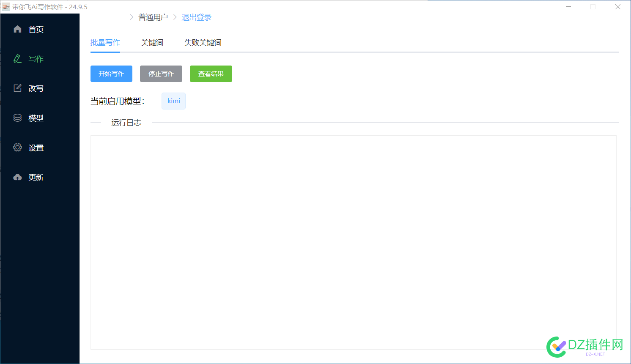Open the 首页 sidebar menu item
The height and width of the screenshot is (364, 631).
(40, 29)
